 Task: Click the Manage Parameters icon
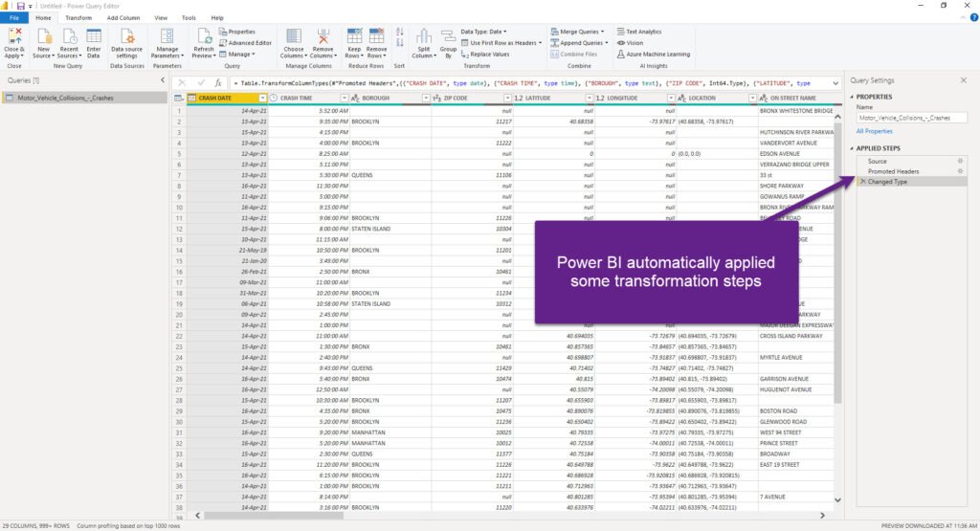(x=167, y=37)
